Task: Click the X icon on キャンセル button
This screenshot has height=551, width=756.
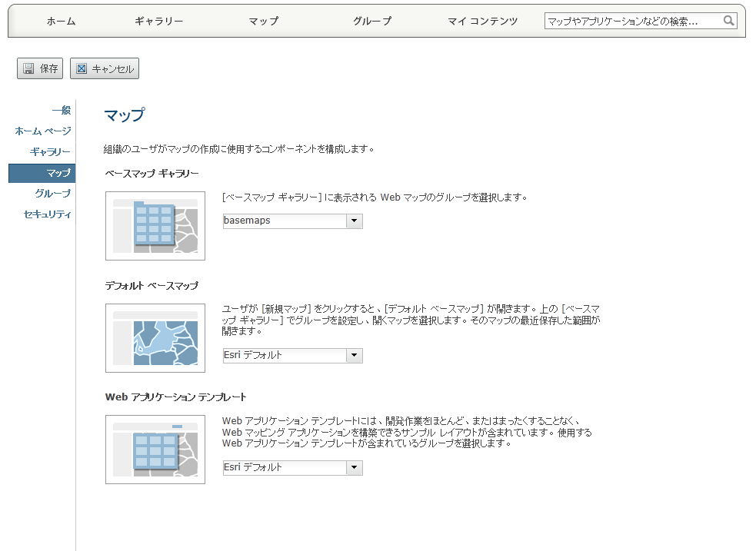Action: coord(82,68)
